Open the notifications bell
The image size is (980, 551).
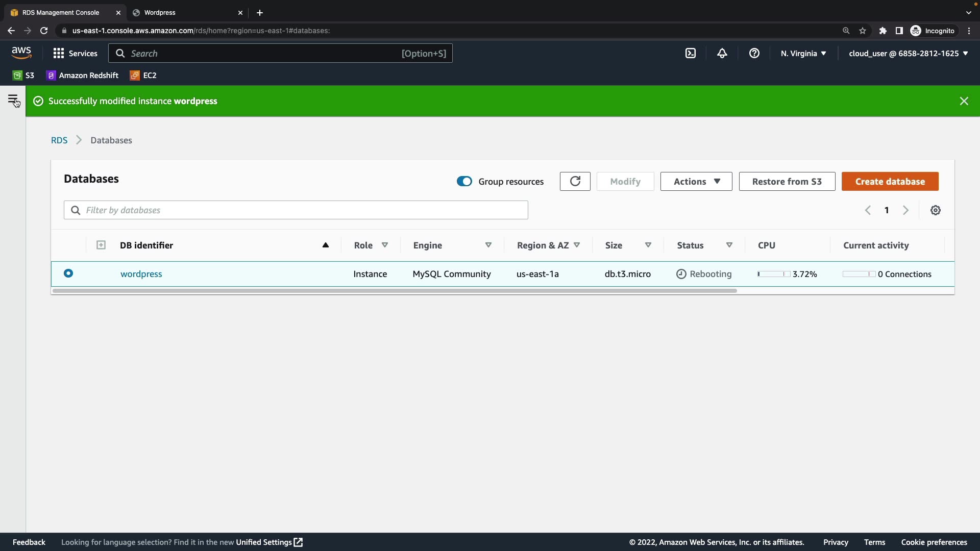[x=722, y=53]
